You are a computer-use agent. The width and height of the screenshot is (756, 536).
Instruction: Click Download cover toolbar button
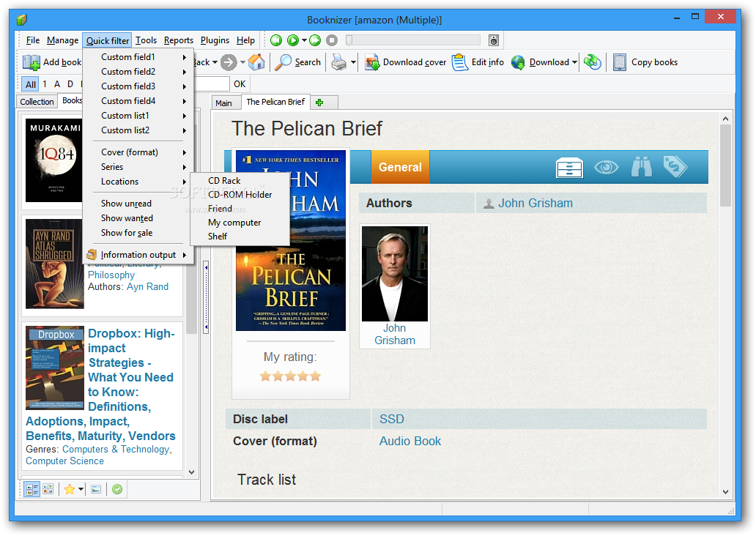point(406,62)
